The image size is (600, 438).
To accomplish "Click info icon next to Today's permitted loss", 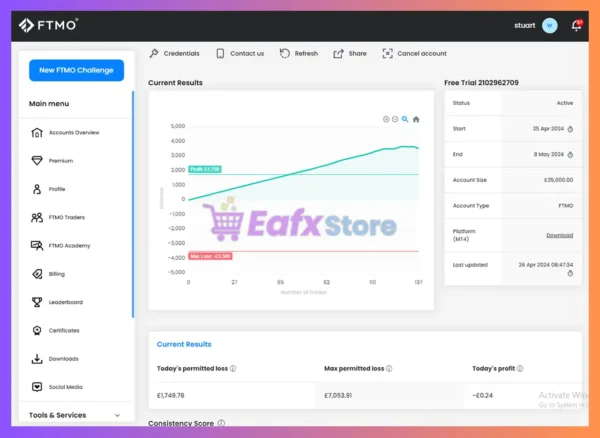I will (233, 368).
